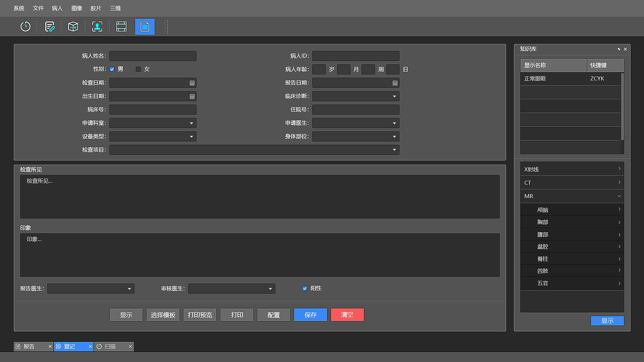Click the red 清空 button
The height and width of the screenshot is (362, 644).
pos(347,315)
